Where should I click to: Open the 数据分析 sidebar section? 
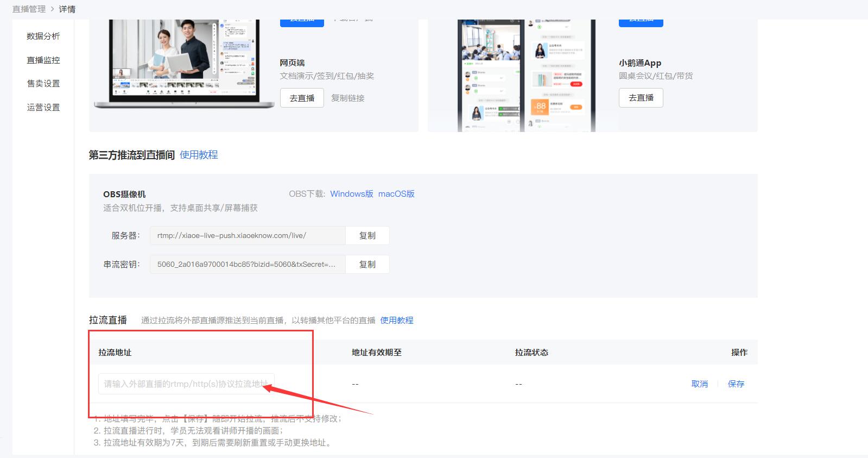click(43, 36)
